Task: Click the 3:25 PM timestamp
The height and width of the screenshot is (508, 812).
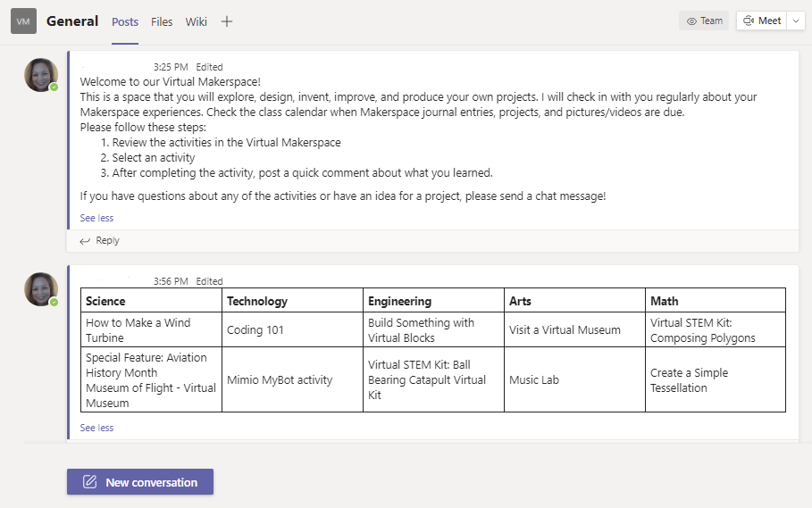Action: pyautogui.click(x=171, y=67)
